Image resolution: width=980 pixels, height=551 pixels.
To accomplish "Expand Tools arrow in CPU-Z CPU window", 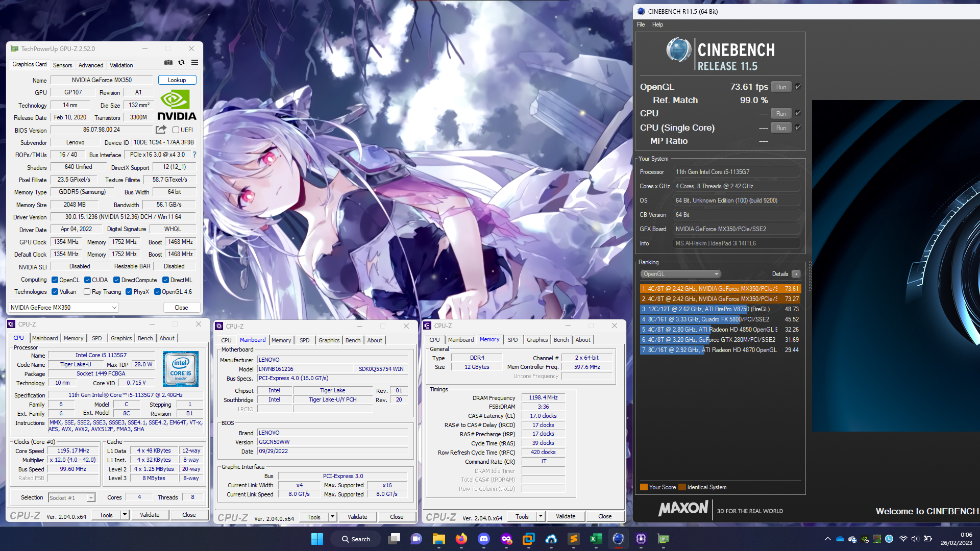I will click(x=124, y=515).
